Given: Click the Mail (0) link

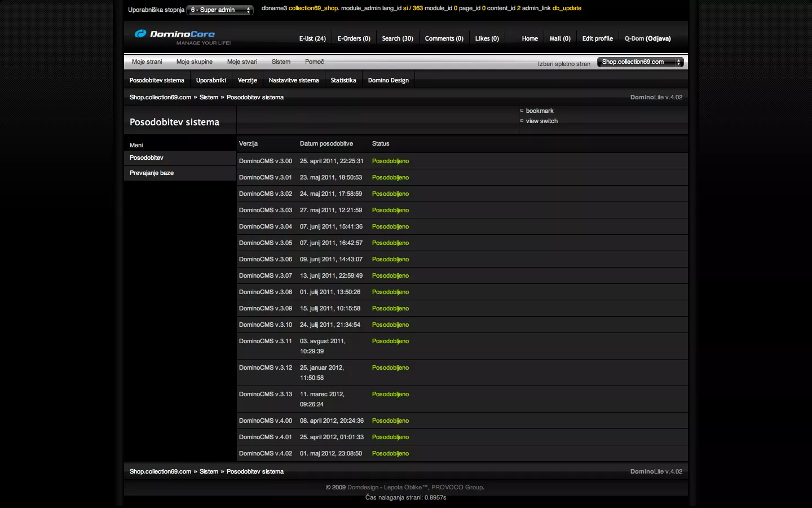Looking at the screenshot, I should coord(560,38).
